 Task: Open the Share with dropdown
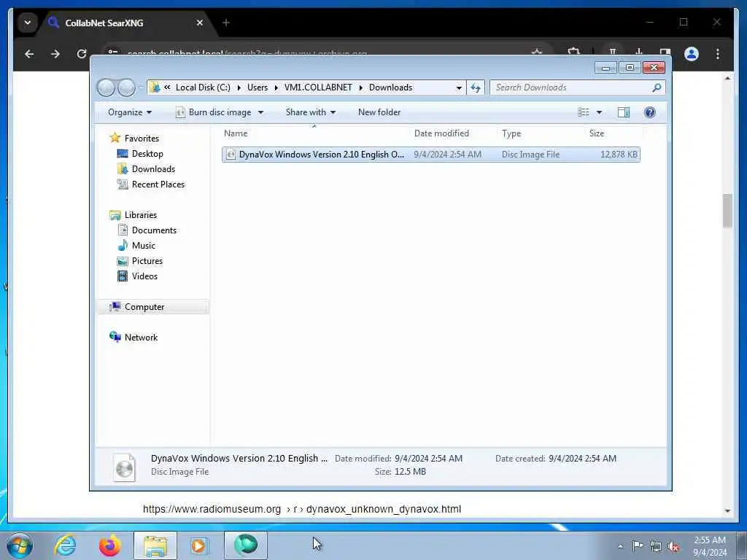click(x=311, y=112)
